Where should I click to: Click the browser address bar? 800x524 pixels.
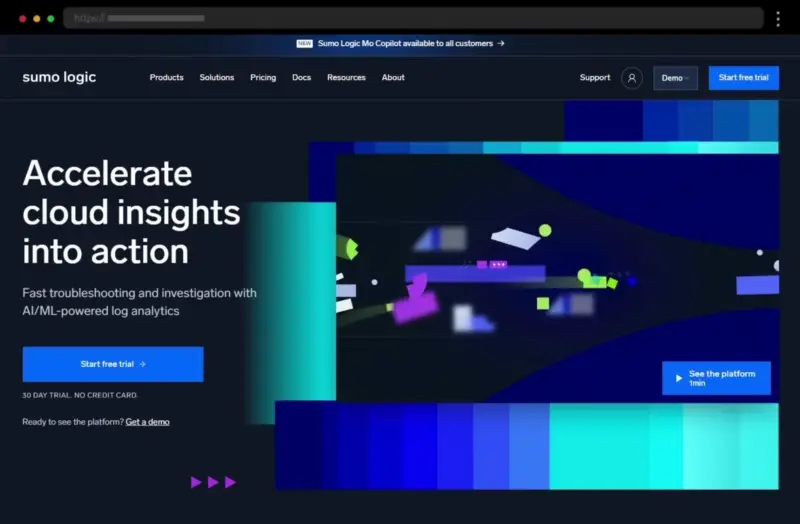pyautogui.click(x=413, y=18)
